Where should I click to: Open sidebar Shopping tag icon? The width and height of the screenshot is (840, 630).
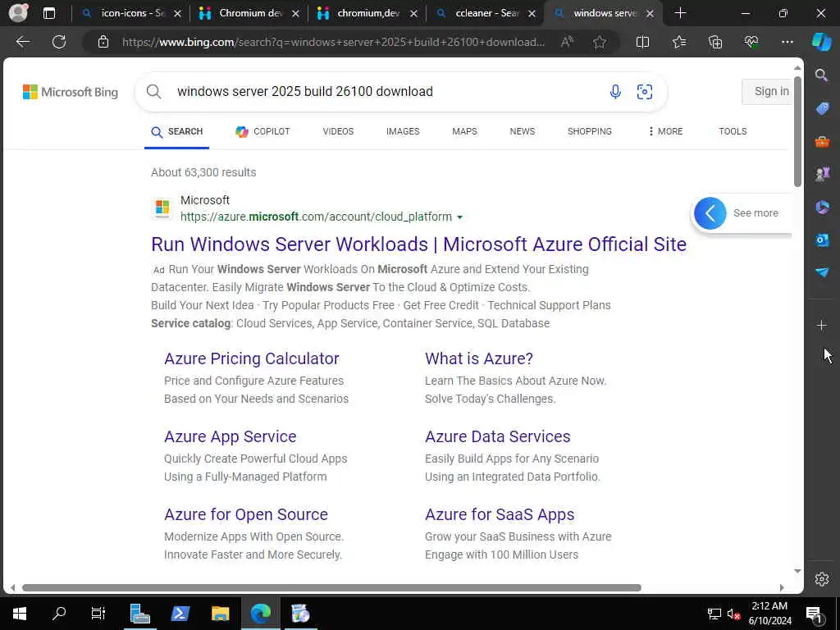[822, 108]
